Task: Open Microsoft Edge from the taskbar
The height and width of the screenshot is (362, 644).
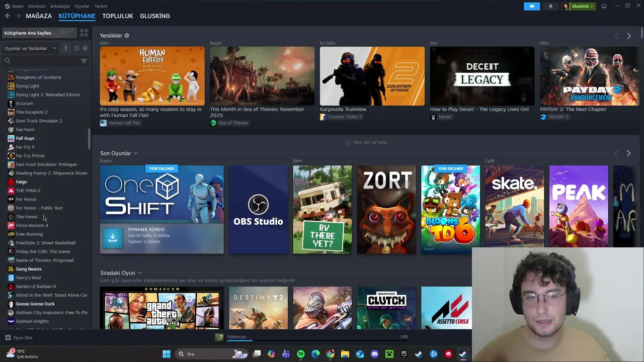Action: click(315, 354)
